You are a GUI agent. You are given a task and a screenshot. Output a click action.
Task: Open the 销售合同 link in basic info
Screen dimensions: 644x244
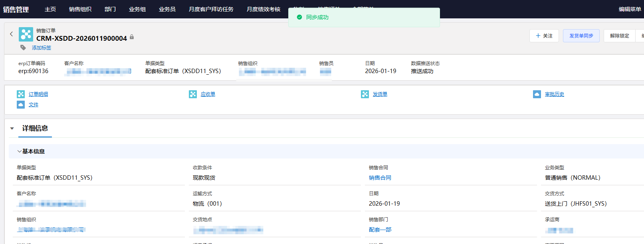point(380,178)
